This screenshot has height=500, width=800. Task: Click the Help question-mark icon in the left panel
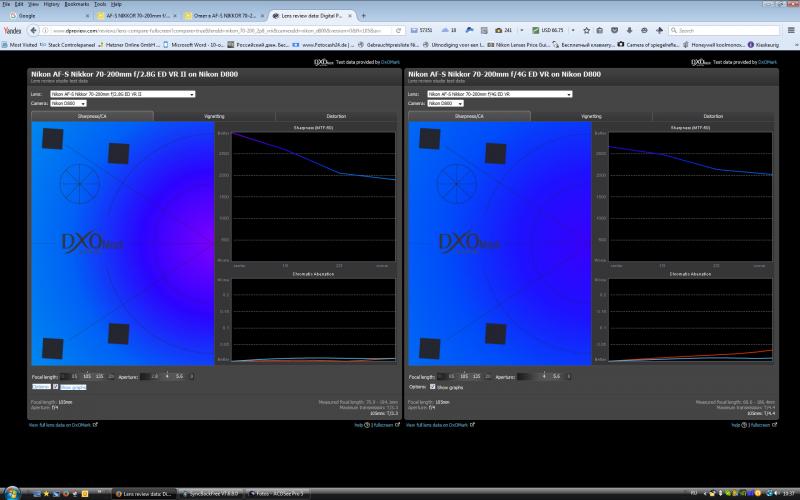(366, 425)
